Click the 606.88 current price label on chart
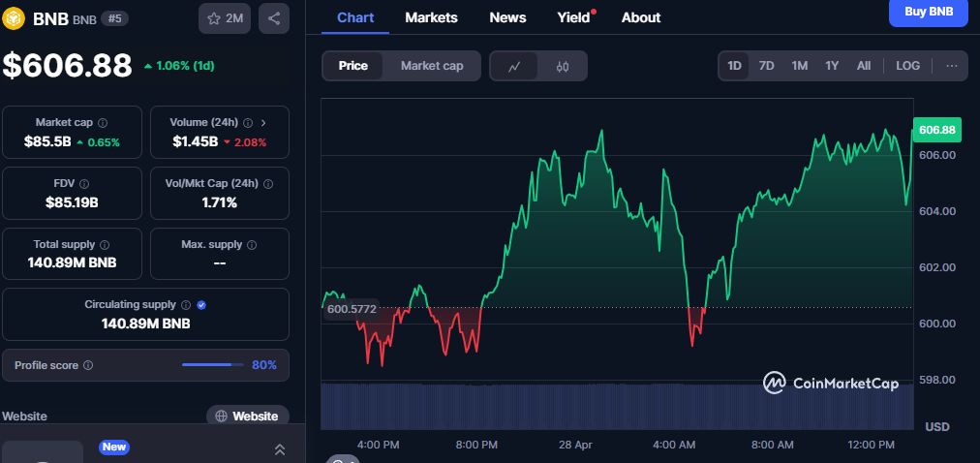The height and width of the screenshot is (463, 980). pyautogui.click(x=936, y=130)
